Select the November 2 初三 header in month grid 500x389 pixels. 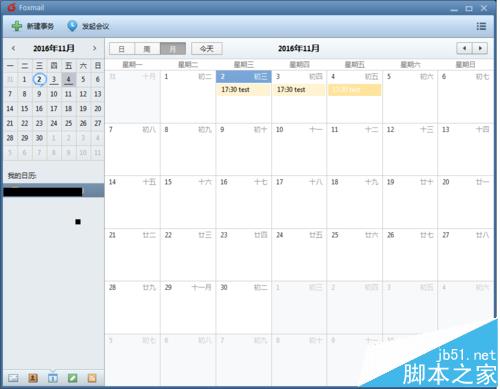244,77
